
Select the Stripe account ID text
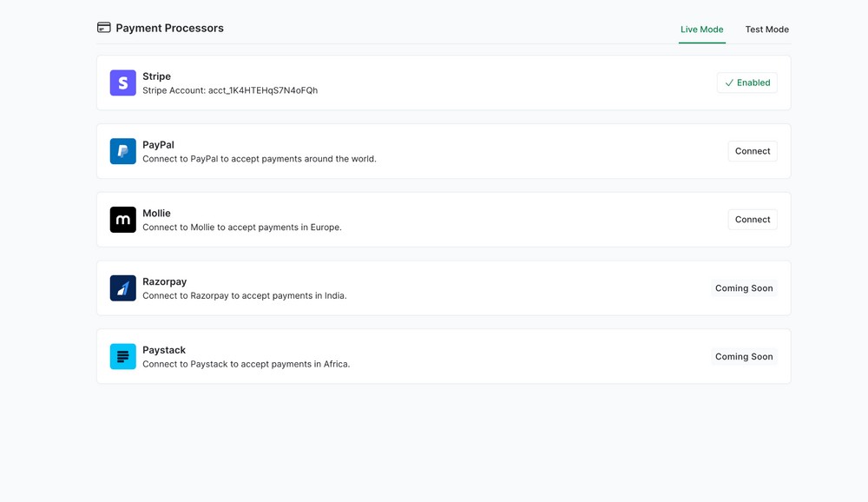pos(262,90)
